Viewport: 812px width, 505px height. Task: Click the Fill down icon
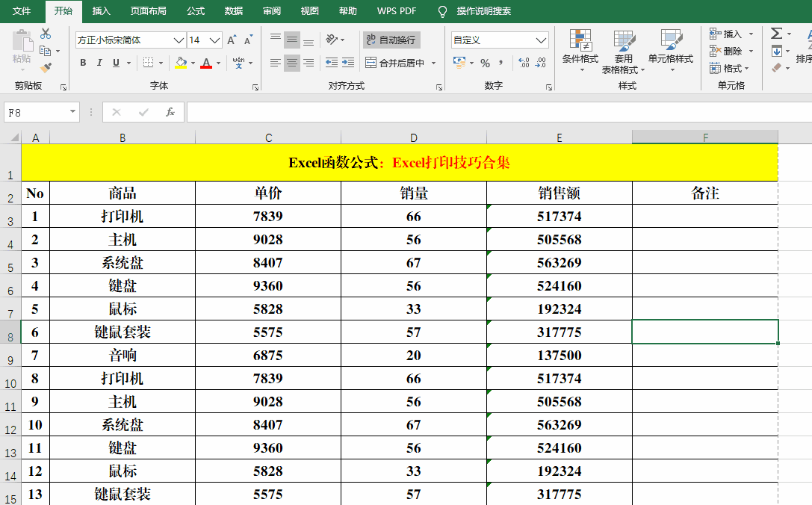pos(775,51)
